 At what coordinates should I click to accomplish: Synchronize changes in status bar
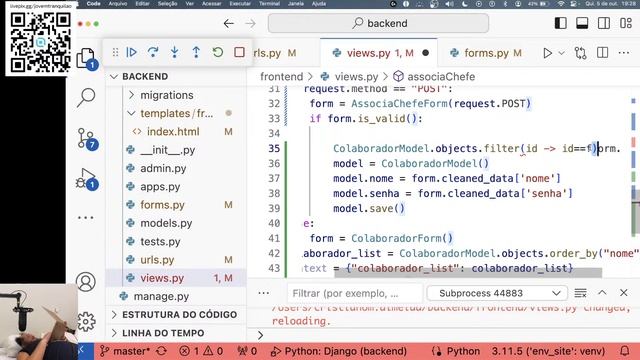click(162, 351)
